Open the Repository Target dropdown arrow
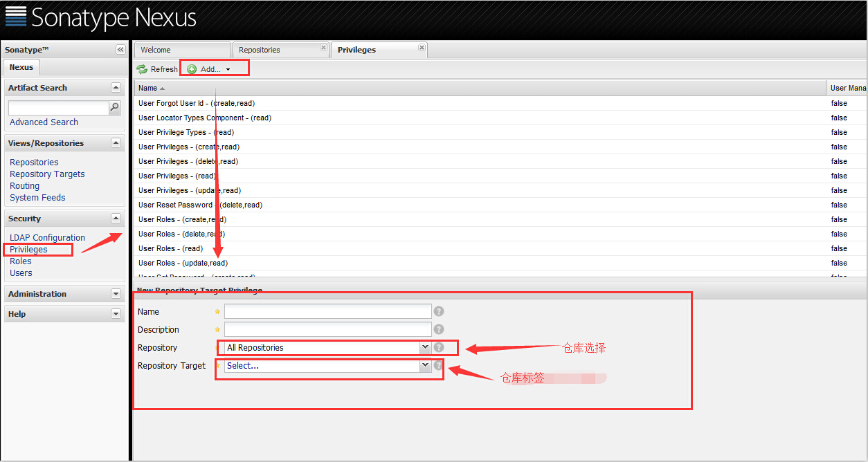The image size is (868, 462). (425, 366)
